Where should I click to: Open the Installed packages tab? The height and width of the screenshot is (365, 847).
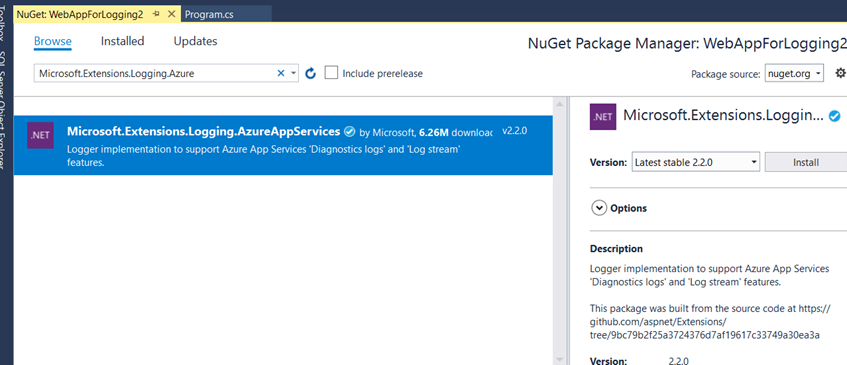[x=123, y=41]
